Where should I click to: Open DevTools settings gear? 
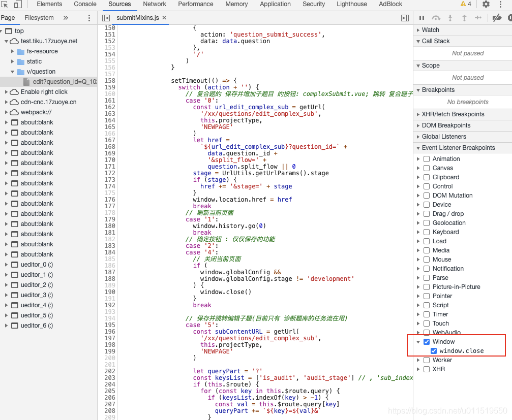486,4
